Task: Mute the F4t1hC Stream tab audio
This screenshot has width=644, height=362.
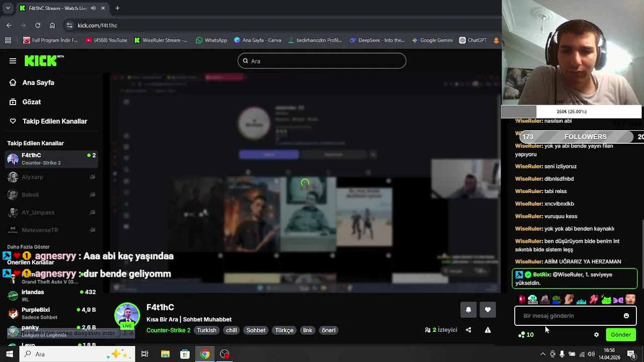Action: tap(93, 8)
